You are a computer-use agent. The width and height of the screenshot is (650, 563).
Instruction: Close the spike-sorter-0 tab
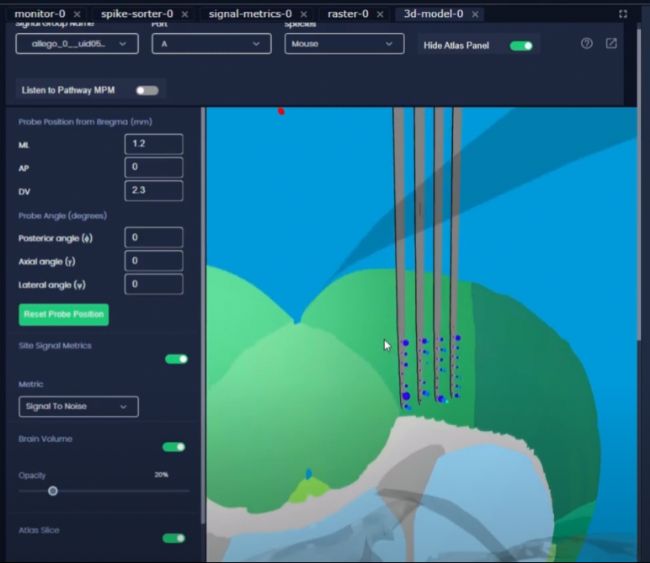point(184,14)
